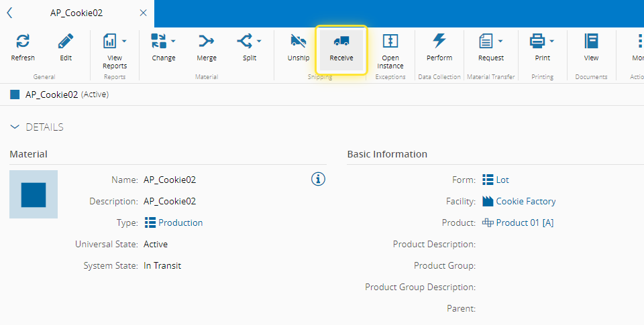Select the AP_Cookie02 tab

coord(76,13)
